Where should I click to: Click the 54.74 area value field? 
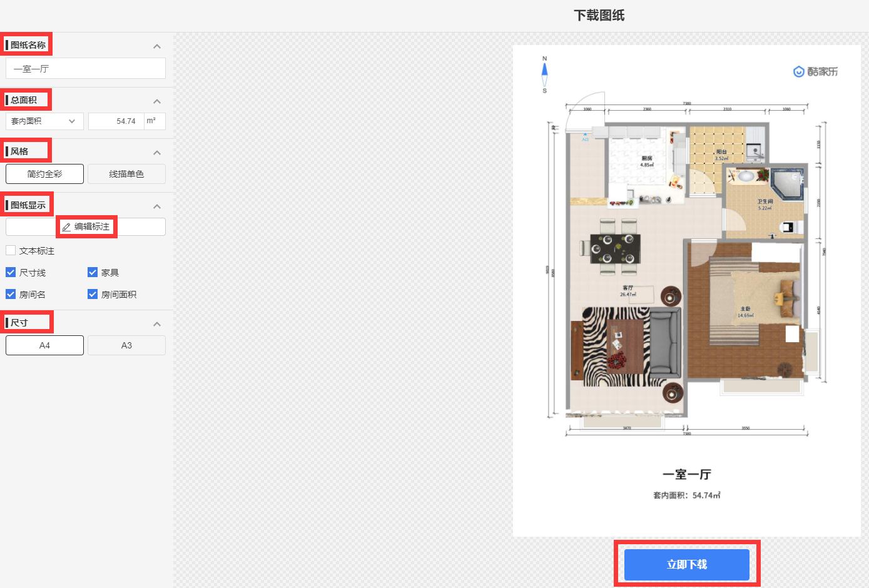point(116,121)
